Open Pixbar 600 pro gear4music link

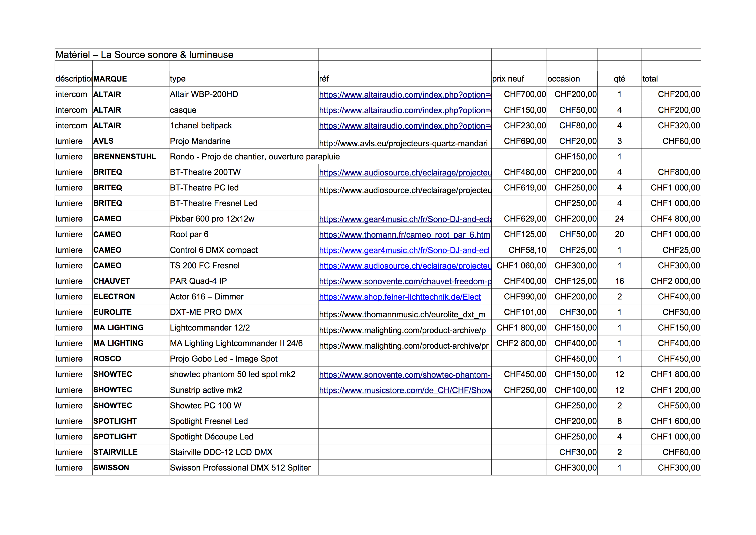coord(405,219)
